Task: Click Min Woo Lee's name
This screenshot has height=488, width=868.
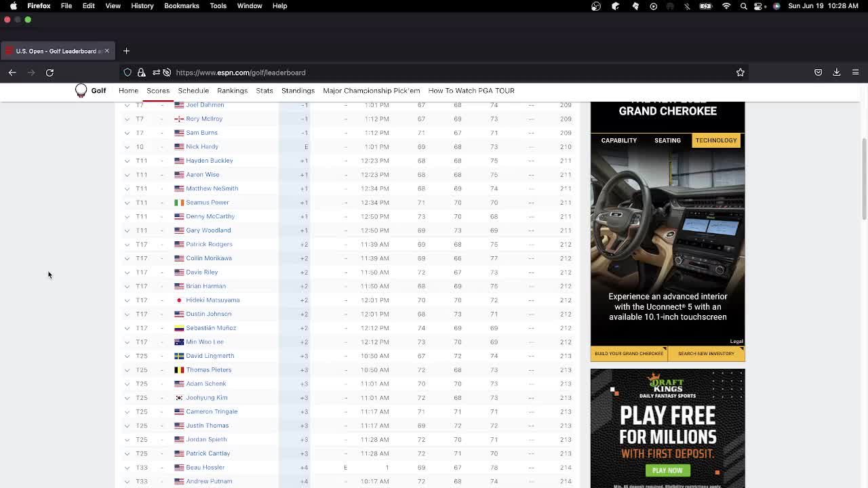Action: pos(205,342)
